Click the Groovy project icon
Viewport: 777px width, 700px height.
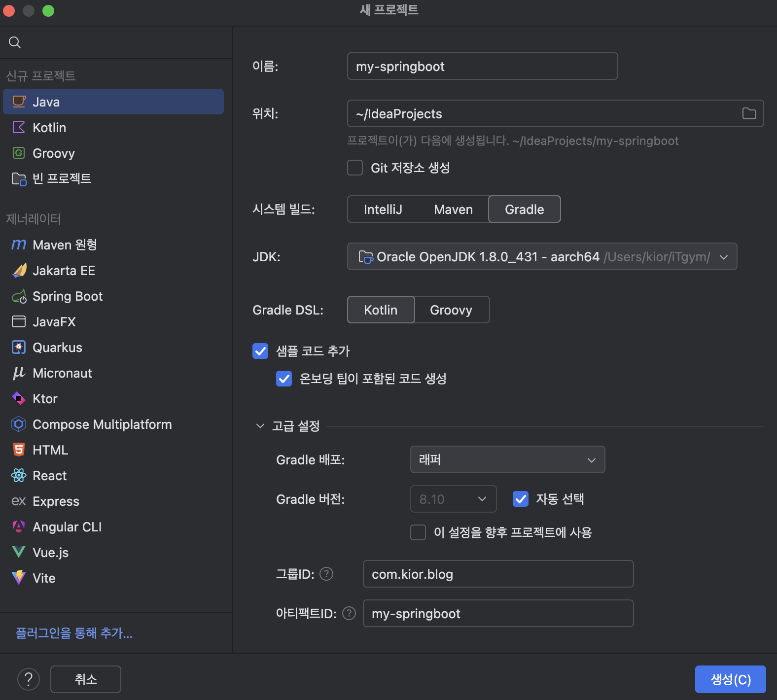(x=19, y=153)
